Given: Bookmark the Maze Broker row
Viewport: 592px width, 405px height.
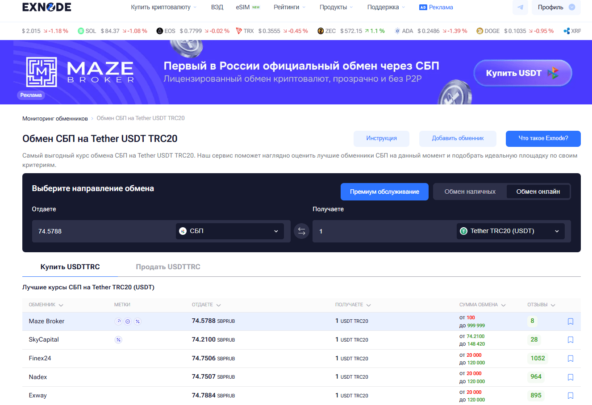Looking at the screenshot, I should [x=570, y=321].
